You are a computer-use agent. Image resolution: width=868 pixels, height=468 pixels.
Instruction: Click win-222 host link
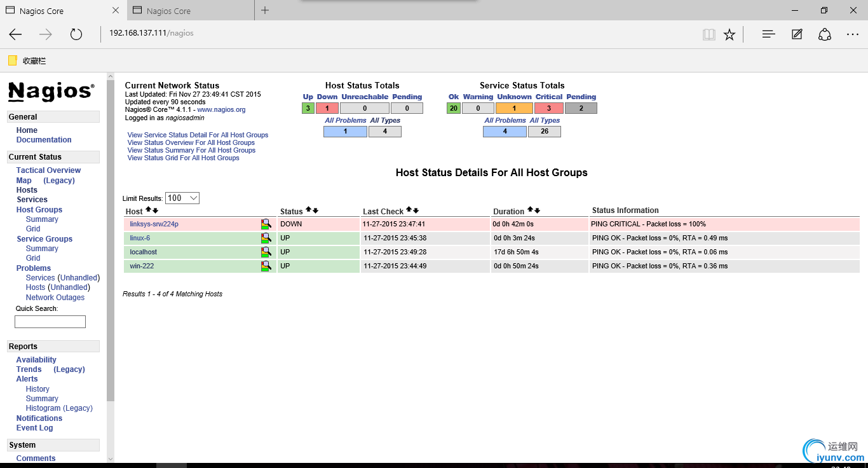[x=142, y=266]
